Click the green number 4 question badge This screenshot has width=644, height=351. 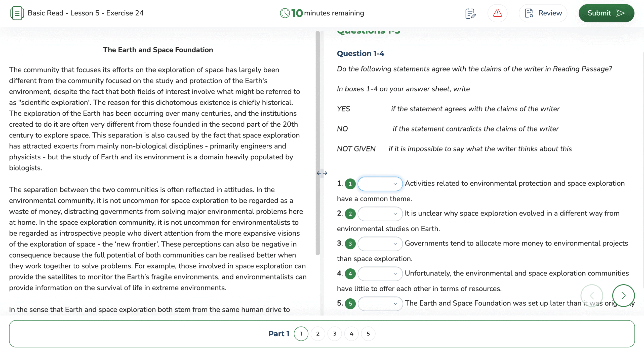pos(350,274)
